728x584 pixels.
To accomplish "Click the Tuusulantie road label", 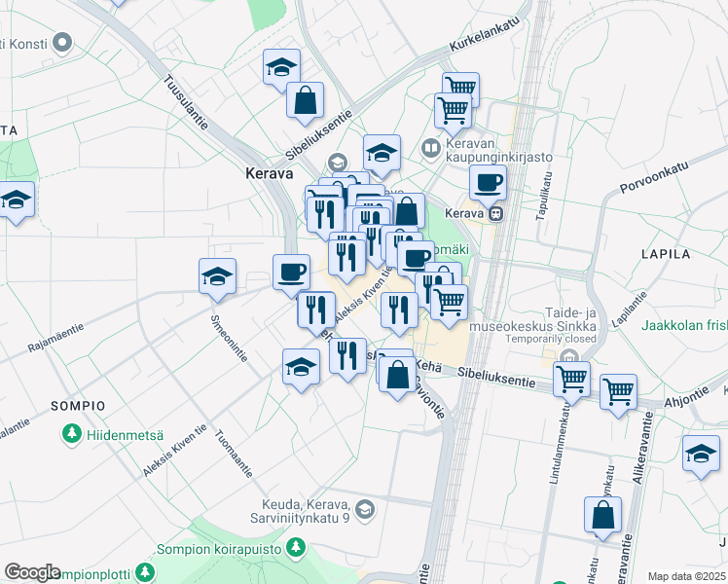I will tap(185, 102).
